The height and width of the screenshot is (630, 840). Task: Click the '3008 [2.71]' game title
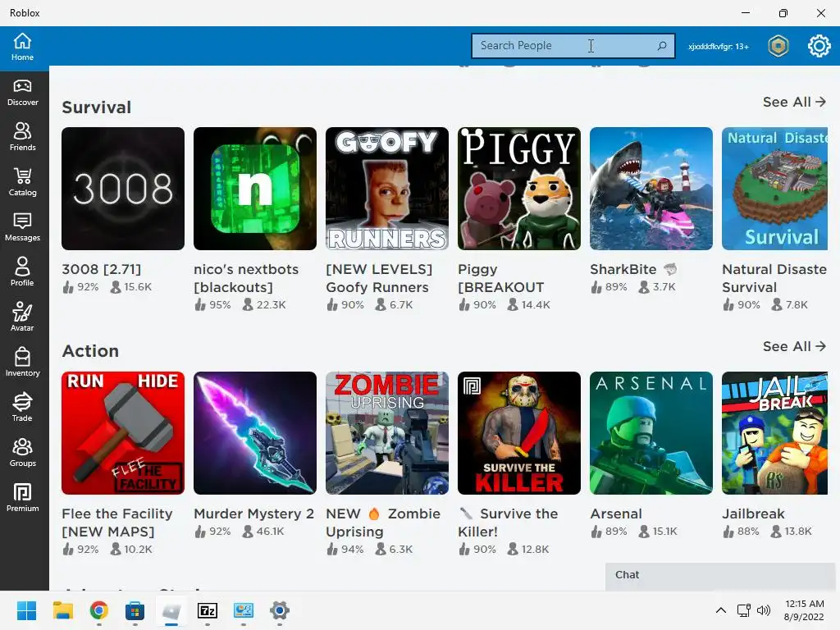(101, 269)
